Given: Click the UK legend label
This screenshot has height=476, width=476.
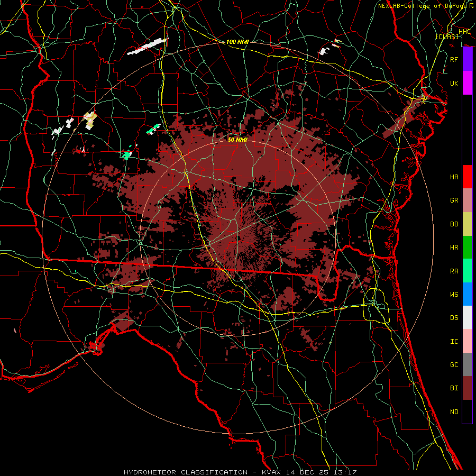Looking at the screenshot, I should click(454, 83).
